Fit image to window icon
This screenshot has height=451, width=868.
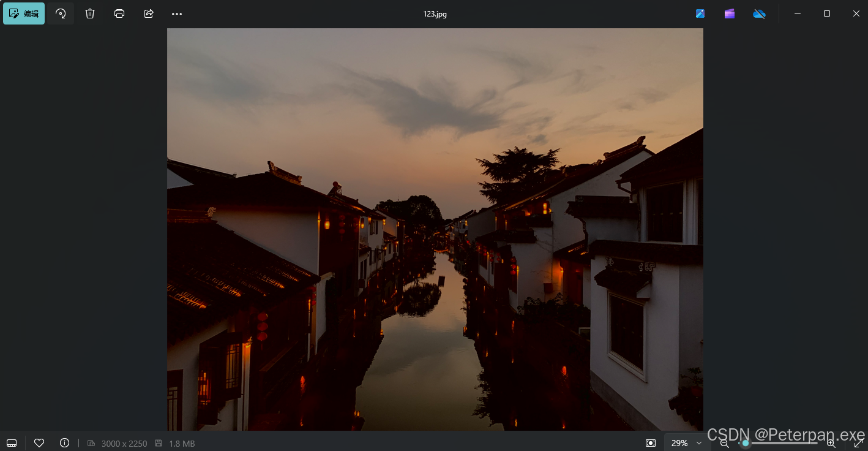(x=651, y=443)
